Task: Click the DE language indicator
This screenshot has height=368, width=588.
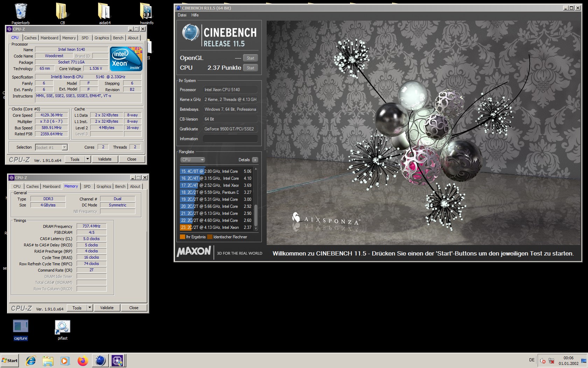Action: [x=532, y=360]
